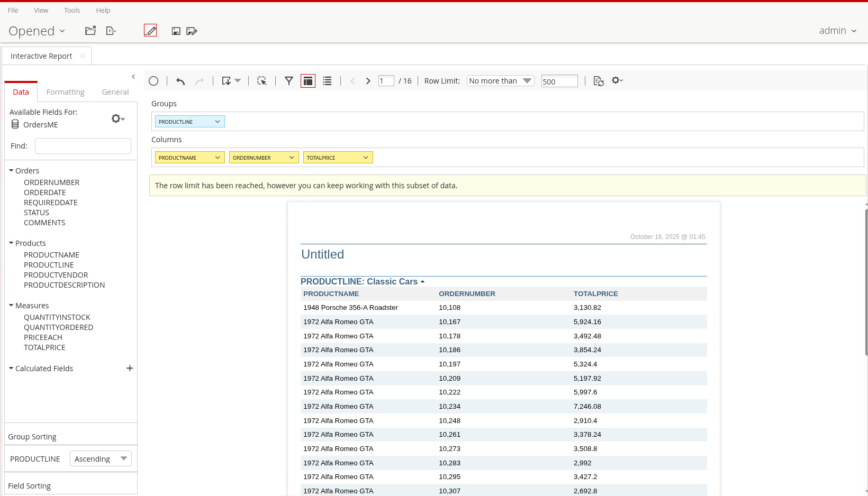Go to next report page
The height and width of the screenshot is (496, 868).
[x=368, y=81]
